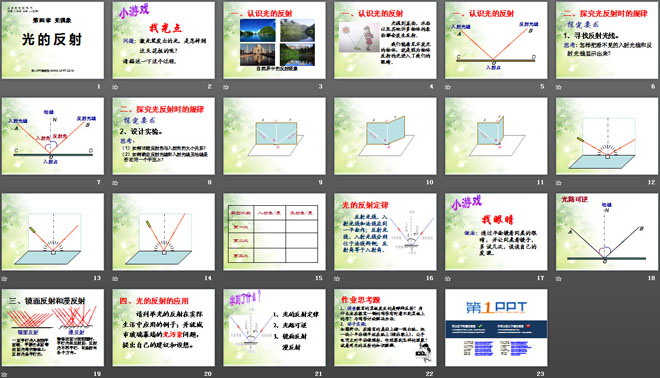Click the animation star icon under slide 17
Image resolution: width=660 pixels, height=378 pixels.
point(448,279)
